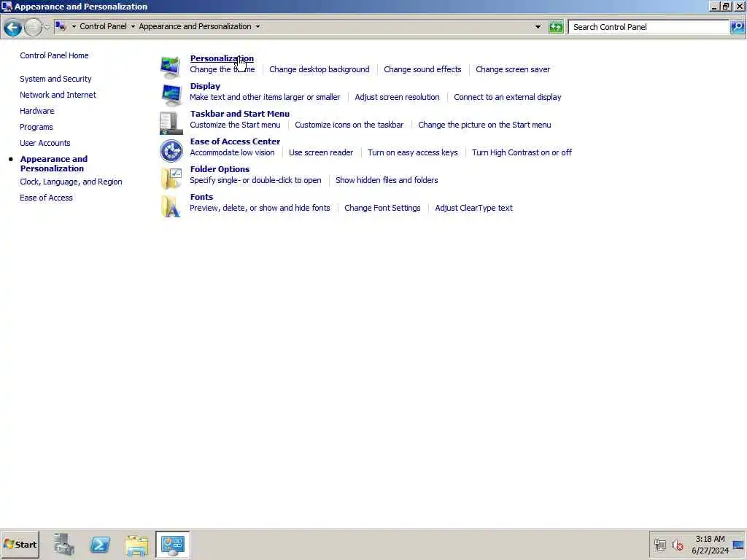Click the greyed Forward navigation button
Screen dimensions: 747x560
point(33,28)
